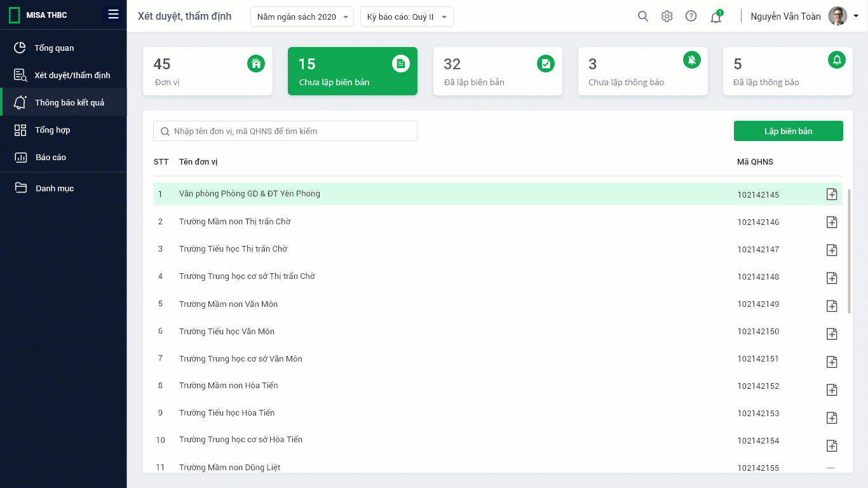The image size is (868, 488).
Task: Click QHNS code 102142150
Action: 758,332
